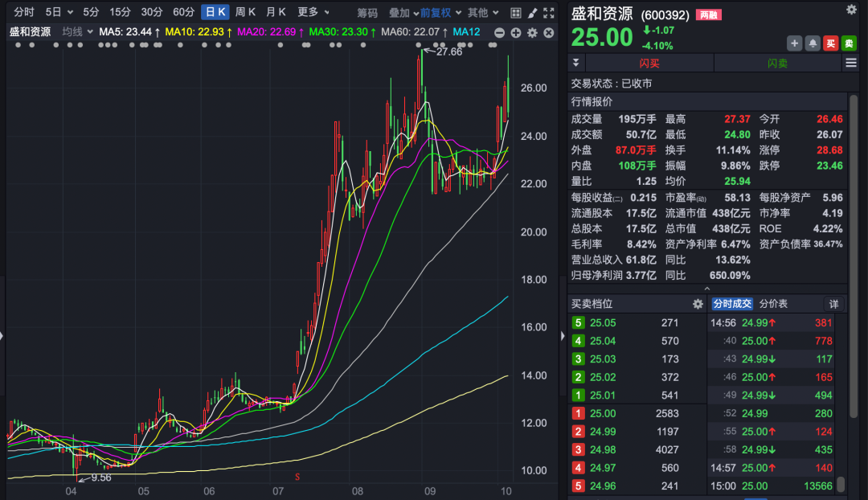Toggle the 均线 moving average display
The image size is (868, 500).
coord(73,32)
